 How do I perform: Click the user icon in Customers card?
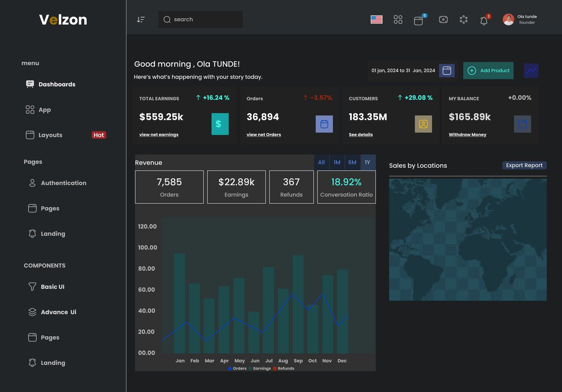pyautogui.click(x=423, y=124)
